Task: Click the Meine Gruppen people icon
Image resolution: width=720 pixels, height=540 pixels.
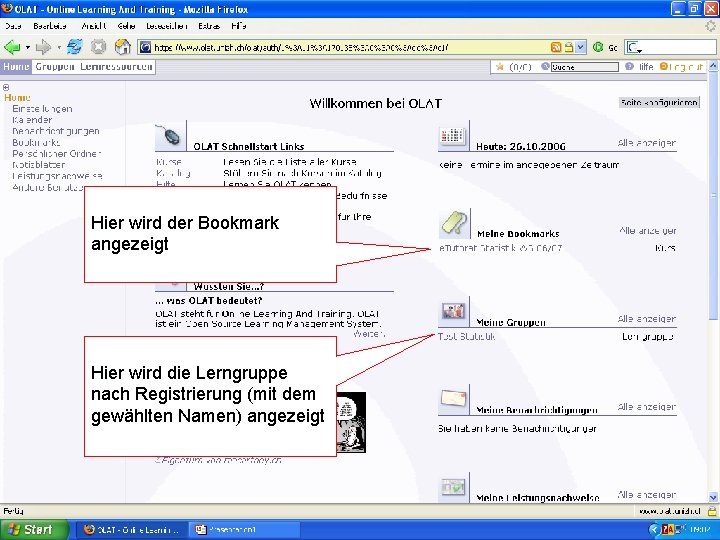Action: [x=454, y=312]
